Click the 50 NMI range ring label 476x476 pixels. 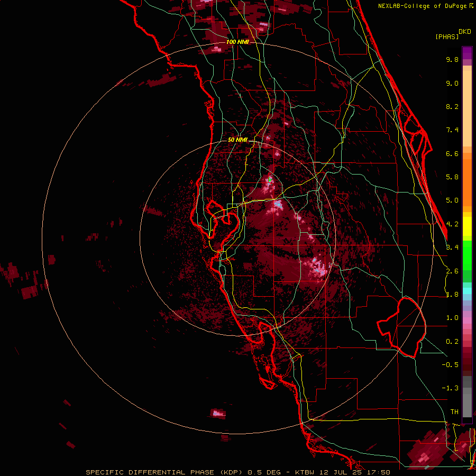[237, 140]
